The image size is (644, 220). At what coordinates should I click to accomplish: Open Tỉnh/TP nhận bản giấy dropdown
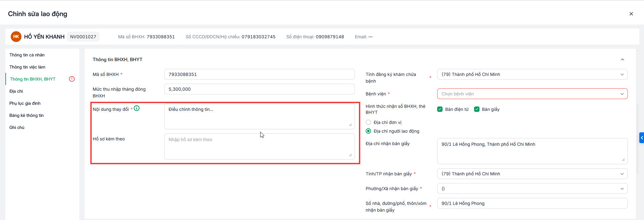click(x=532, y=174)
